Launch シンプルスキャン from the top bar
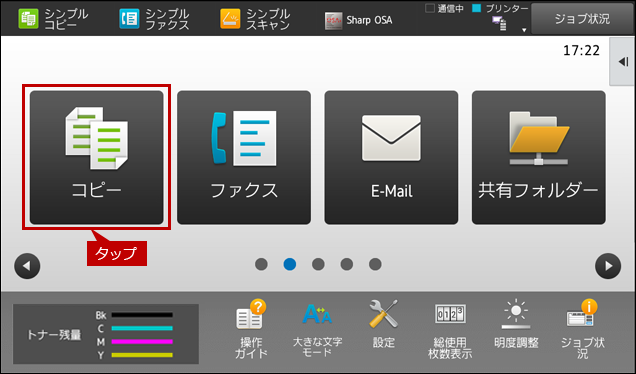Image resolution: width=636 pixels, height=374 pixels. [255, 19]
